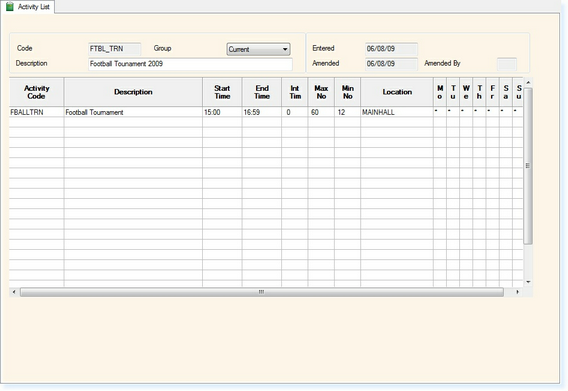Toggle Tuesday cell for FBALLTRN row

453,112
